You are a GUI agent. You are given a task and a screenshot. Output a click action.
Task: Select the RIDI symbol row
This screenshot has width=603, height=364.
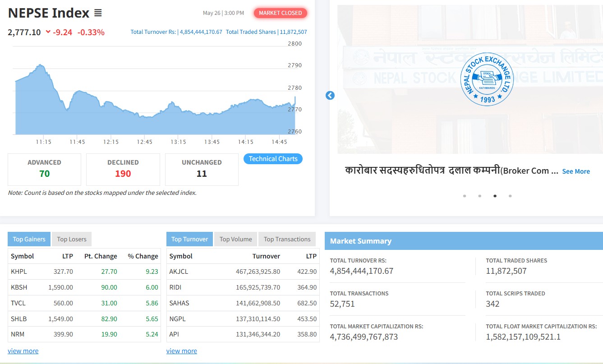[243, 287]
